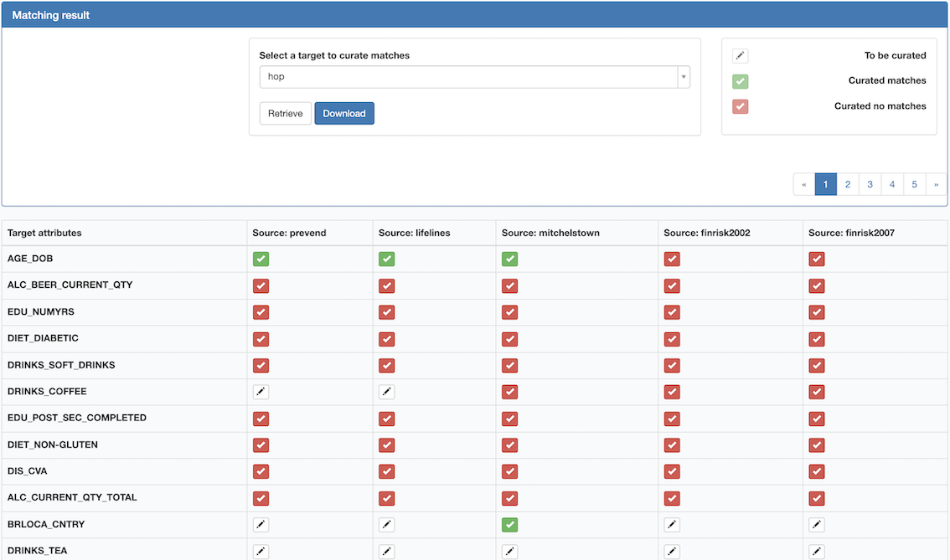Click pencil icon for DRINKS_COFFEE in lifelines column
The width and height of the screenshot is (950, 560).
tap(386, 392)
